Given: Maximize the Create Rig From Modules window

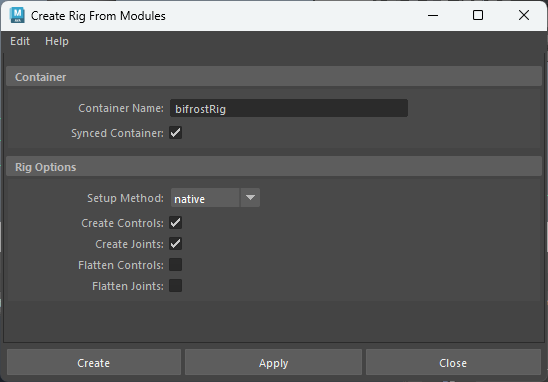Looking at the screenshot, I should click(478, 15).
